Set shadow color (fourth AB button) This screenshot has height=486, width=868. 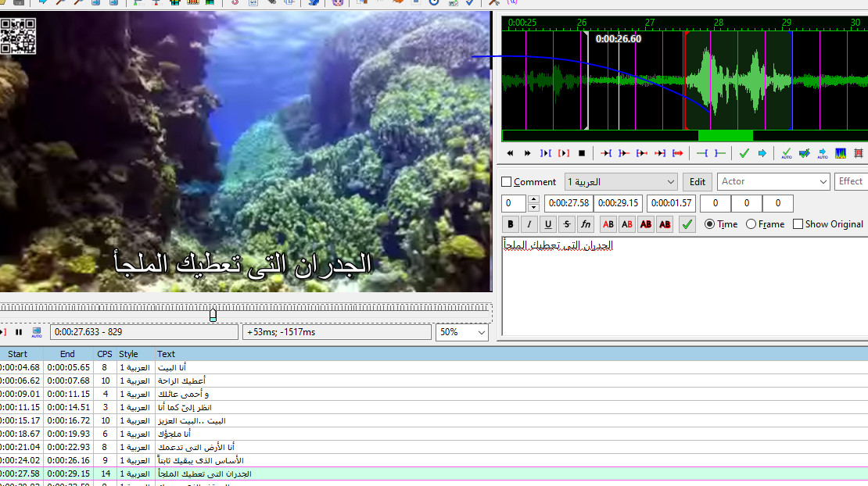tap(665, 224)
